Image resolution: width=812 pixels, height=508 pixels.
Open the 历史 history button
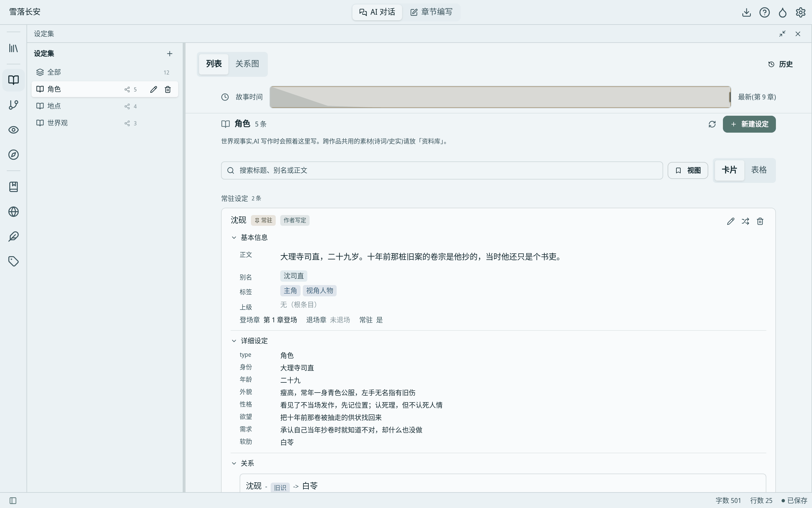[x=780, y=64]
